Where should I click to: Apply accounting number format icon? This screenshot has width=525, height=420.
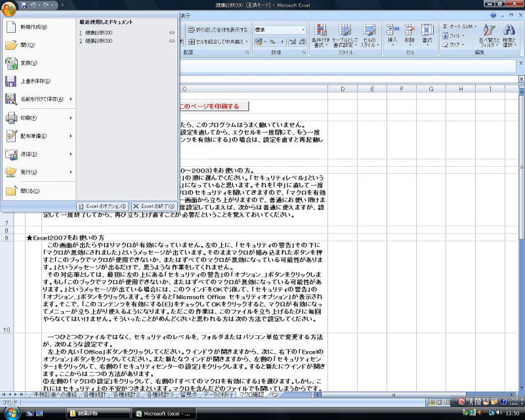[x=259, y=42]
